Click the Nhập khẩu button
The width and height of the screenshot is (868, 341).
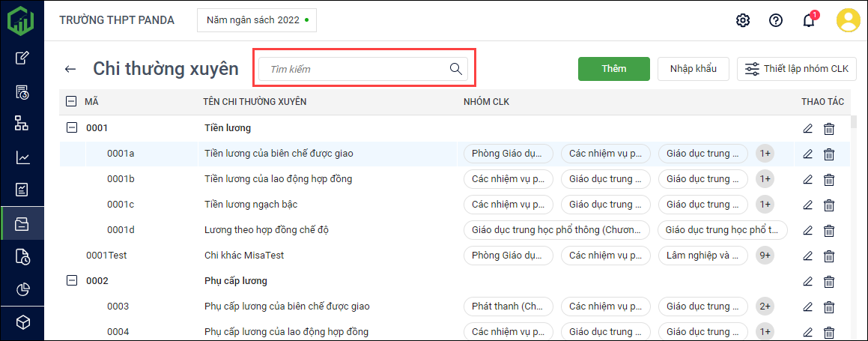pyautogui.click(x=693, y=69)
